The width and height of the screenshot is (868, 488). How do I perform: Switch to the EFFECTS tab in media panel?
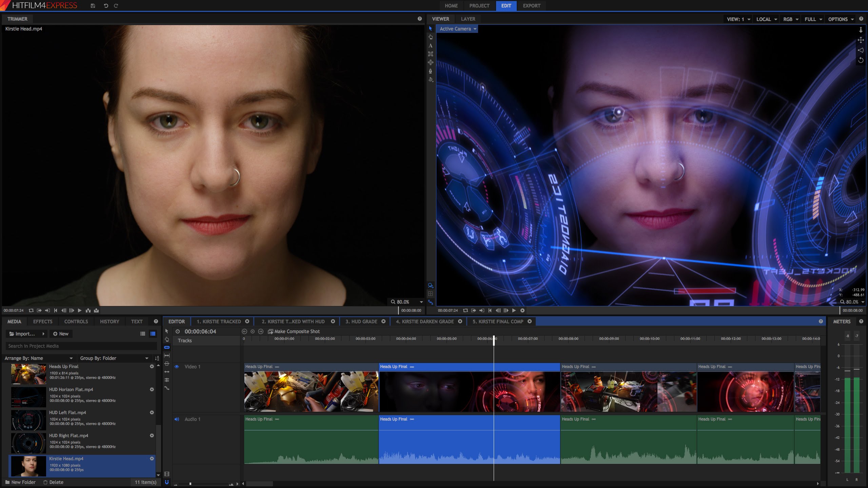(x=42, y=322)
